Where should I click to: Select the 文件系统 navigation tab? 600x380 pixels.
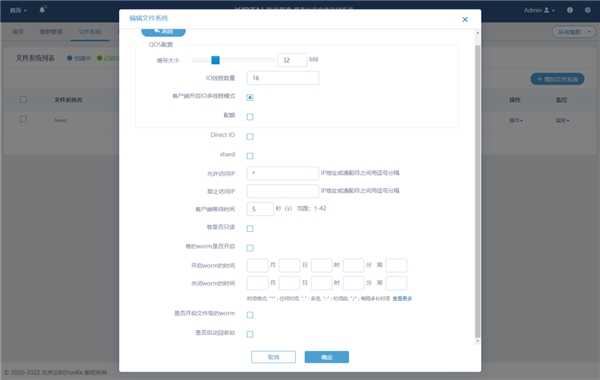[90, 32]
